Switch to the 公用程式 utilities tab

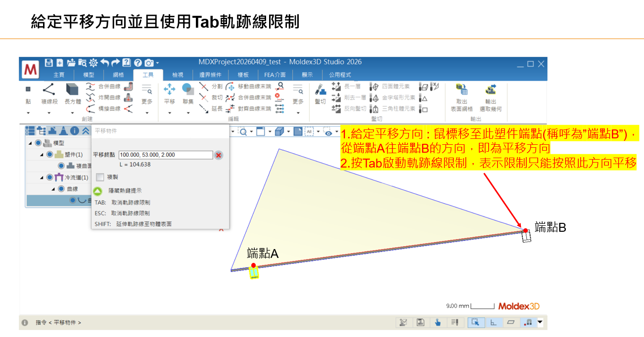340,75
